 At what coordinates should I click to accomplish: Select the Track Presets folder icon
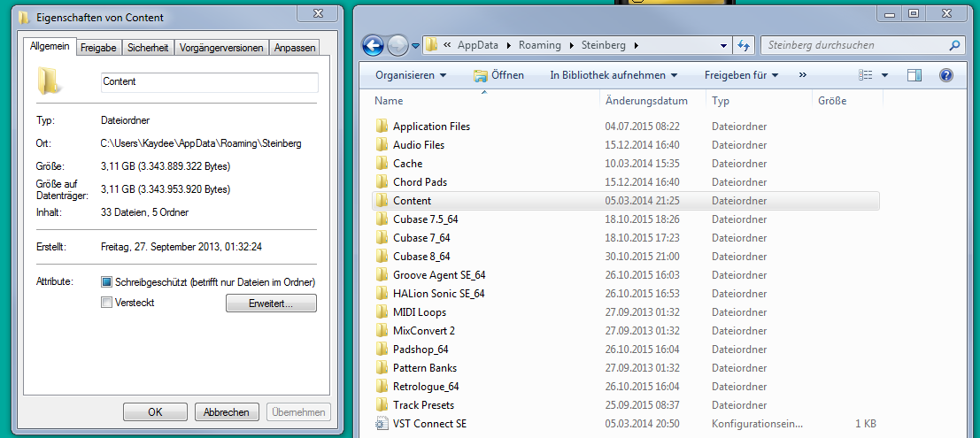382,405
